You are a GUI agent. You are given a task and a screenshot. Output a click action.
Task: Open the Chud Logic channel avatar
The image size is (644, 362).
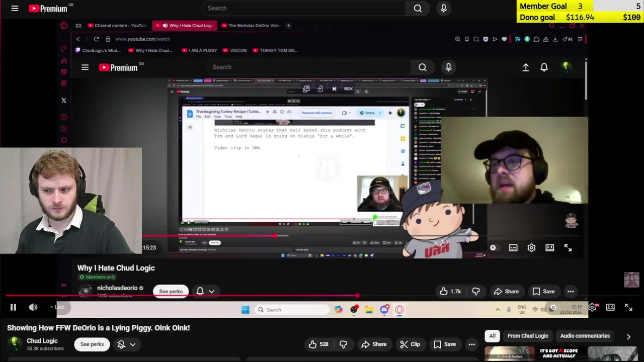pos(15,344)
